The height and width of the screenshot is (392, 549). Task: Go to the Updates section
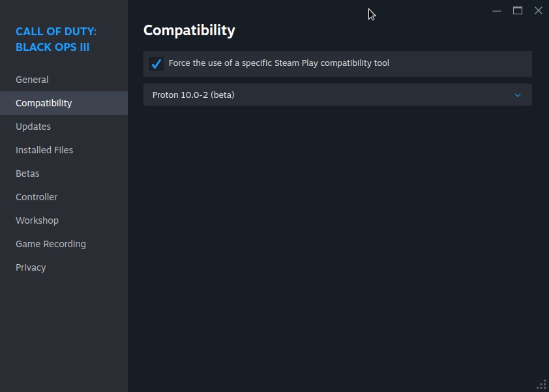(x=33, y=127)
